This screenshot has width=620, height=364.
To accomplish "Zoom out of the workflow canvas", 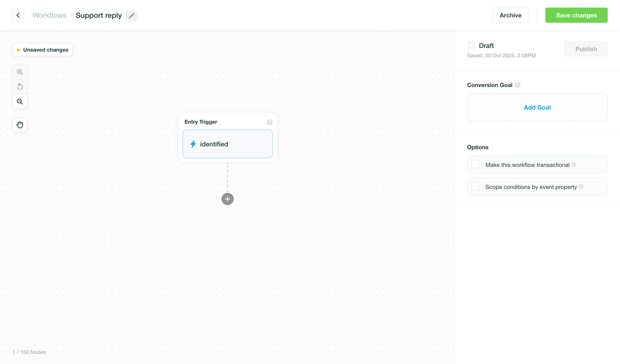I will click(20, 101).
